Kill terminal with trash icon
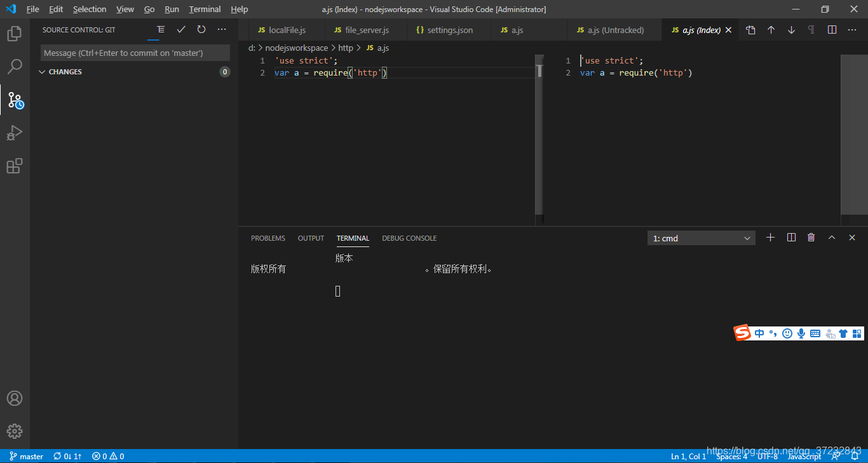This screenshot has height=463, width=868. click(811, 238)
